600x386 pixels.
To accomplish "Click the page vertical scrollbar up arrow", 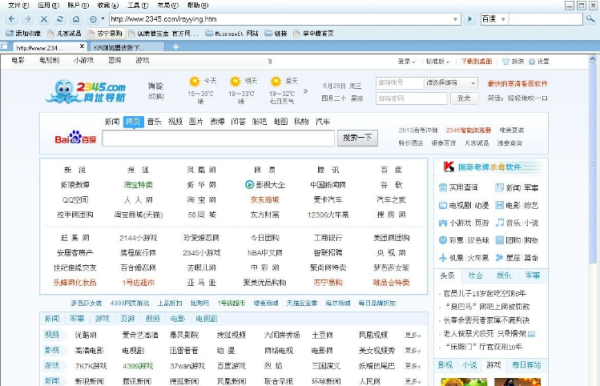I will 592,59.
